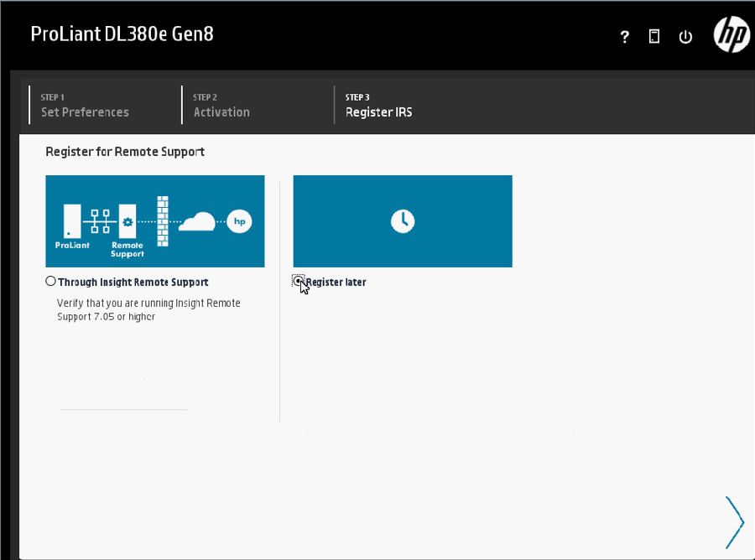Viewport: 755px width, 560px height.
Task: Click the HP logo in top corner
Action: [x=731, y=35]
